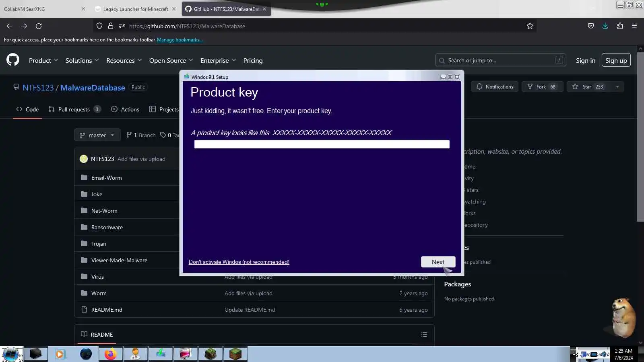Viewport: 644px width, 362px height.
Task: Open the Manage bookmarks link
Action: pyautogui.click(x=180, y=40)
